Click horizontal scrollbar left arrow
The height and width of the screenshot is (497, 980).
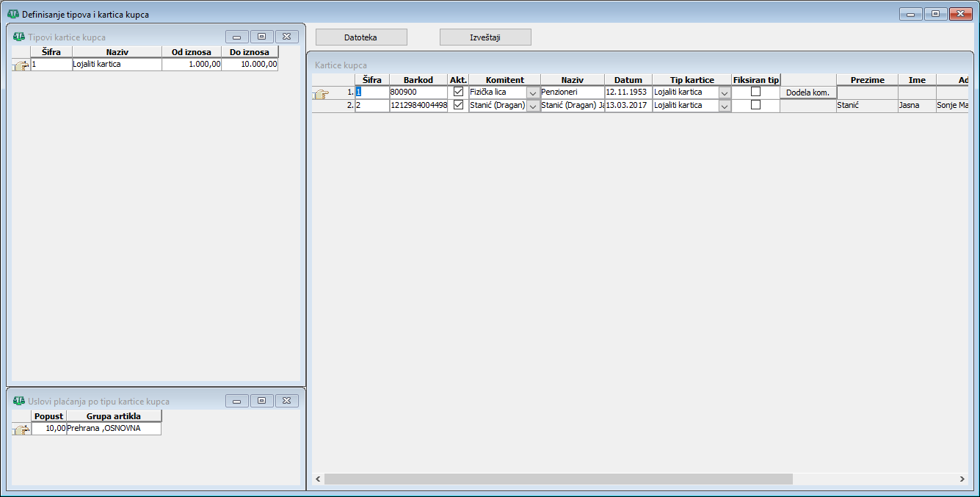click(x=319, y=479)
